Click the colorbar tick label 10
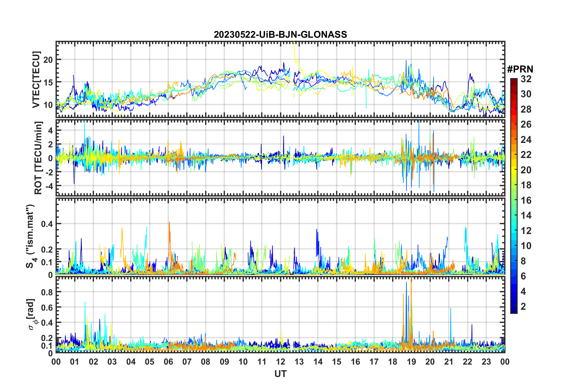The width and height of the screenshot is (561, 392). pos(526,246)
